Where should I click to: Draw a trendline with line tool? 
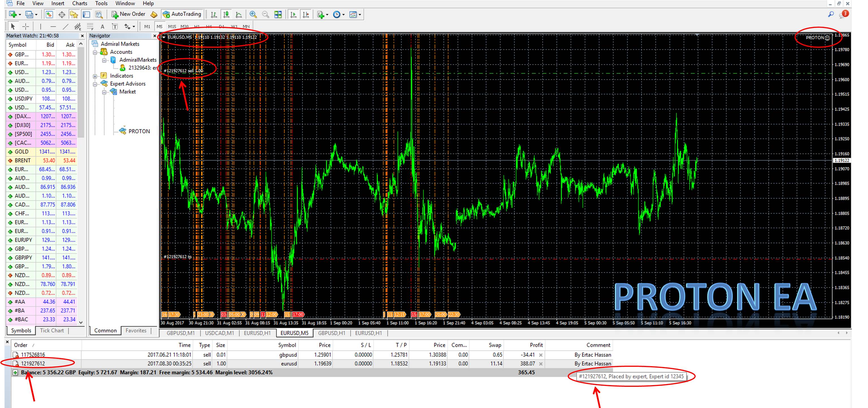coord(65,26)
